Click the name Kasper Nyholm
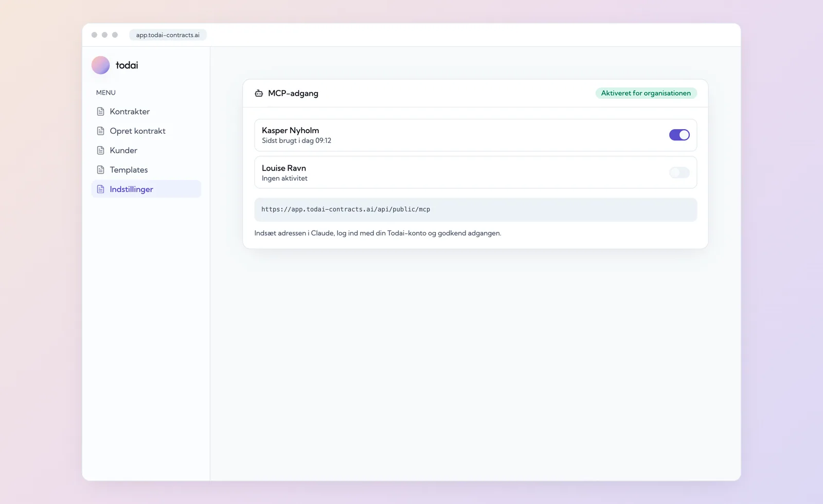The width and height of the screenshot is (823, 504). tap(291, 130)
